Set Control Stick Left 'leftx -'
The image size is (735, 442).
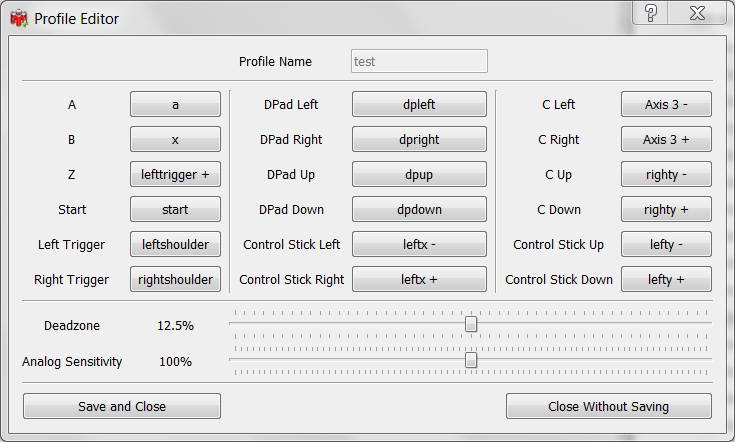click(419, 244)
